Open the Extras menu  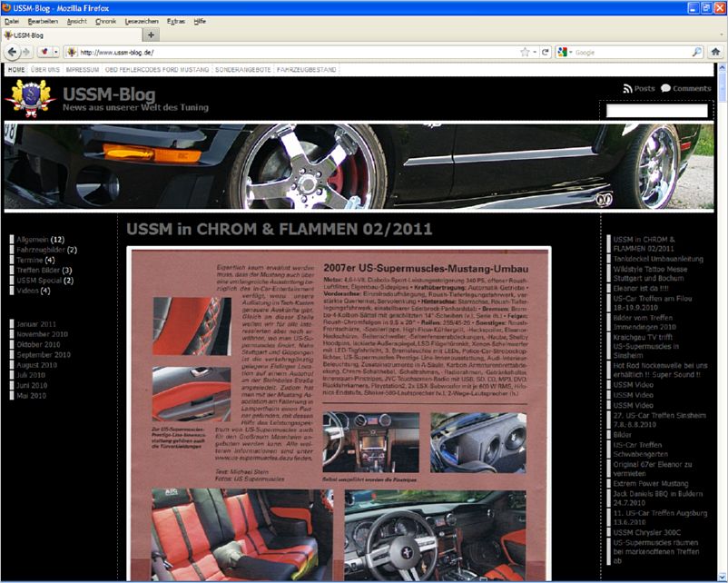176,22
